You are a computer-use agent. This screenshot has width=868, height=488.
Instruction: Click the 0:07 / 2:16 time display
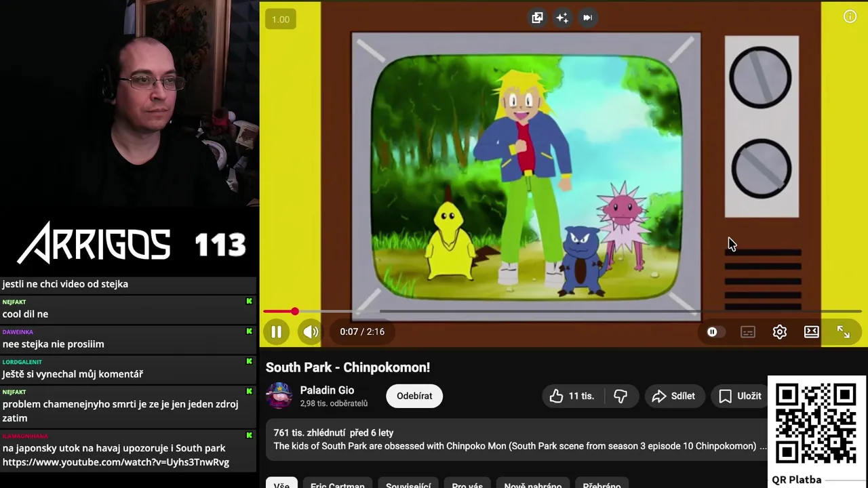(362, 332)
